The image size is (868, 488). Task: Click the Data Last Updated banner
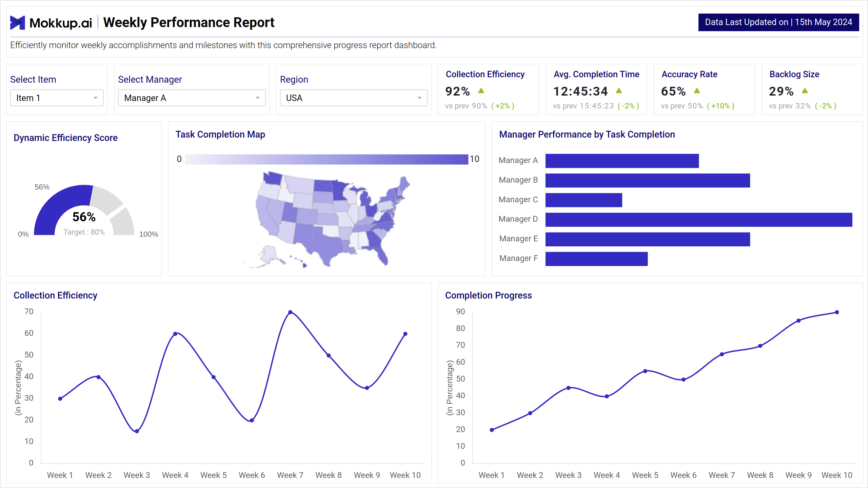778,22
